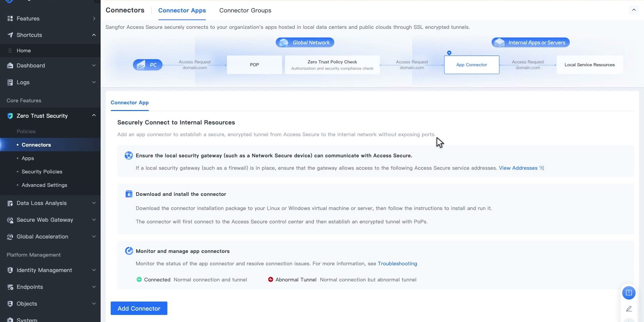Switch to the Connector Groups tab

(x=245, y=10)
